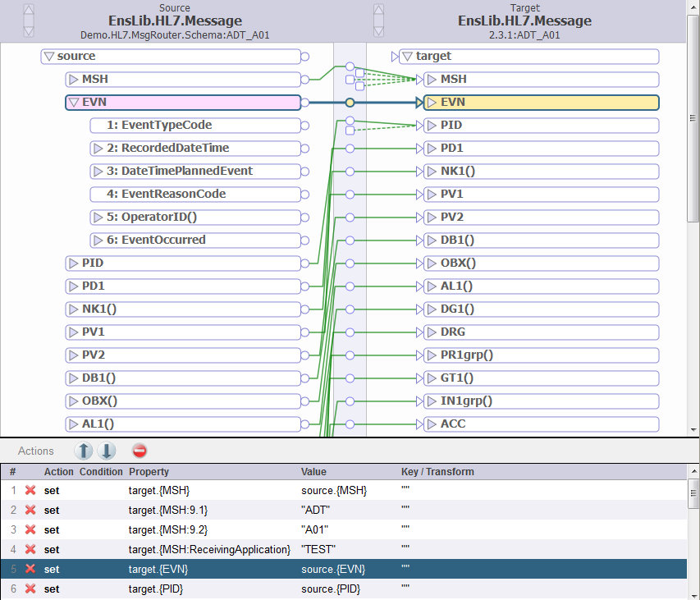Toggle the lowest connector square below the MSH link
700x600 pixels.
pos(359,85)
